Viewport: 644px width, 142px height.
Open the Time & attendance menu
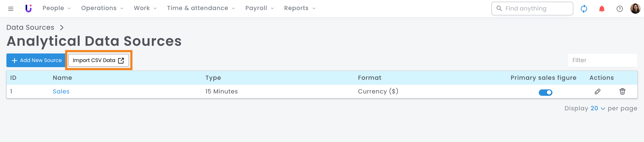pyautogui.click(x=201, y=8)
